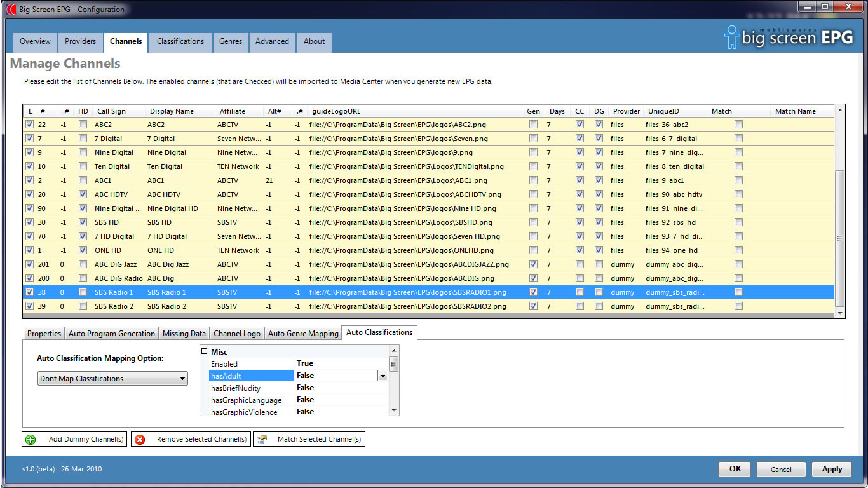Sort by the Call Sign column header

[x=111, y=111]
